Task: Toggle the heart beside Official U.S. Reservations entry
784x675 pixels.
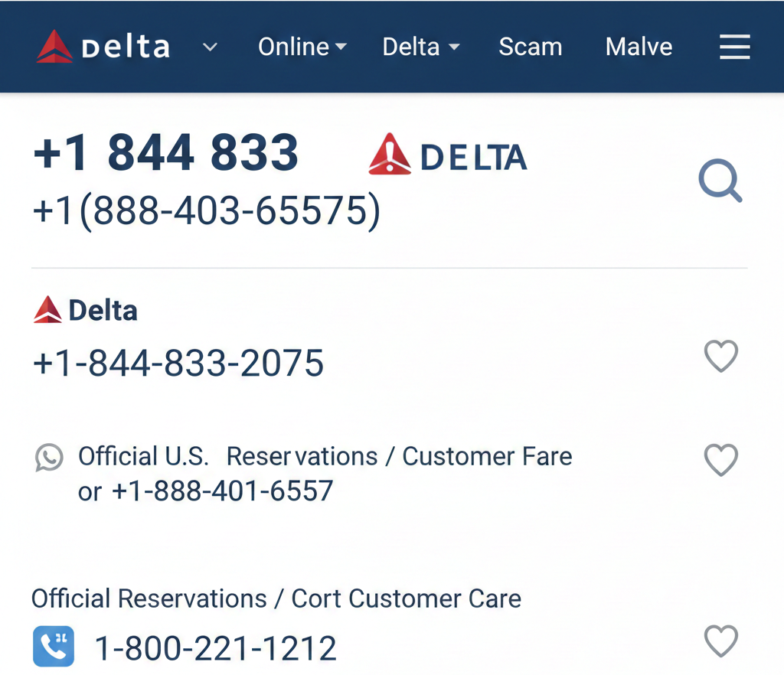Action: [720, 460]
